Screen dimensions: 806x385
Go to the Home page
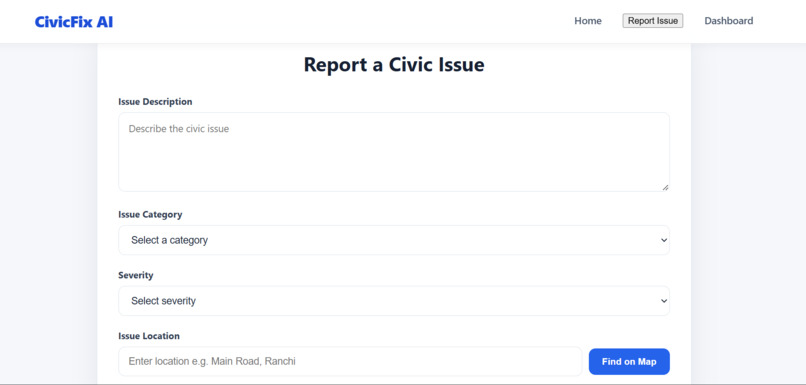click(588, 21)
